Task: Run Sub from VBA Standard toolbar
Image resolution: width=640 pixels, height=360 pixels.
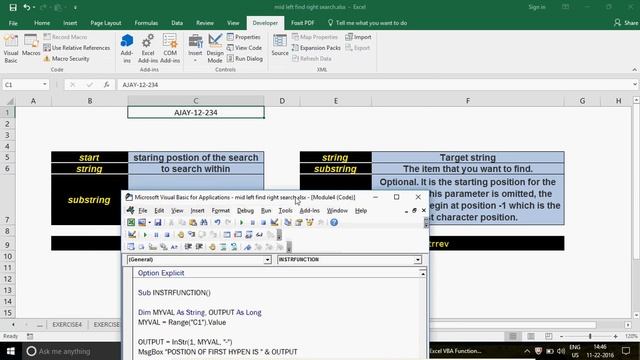Action: point(241,222)
